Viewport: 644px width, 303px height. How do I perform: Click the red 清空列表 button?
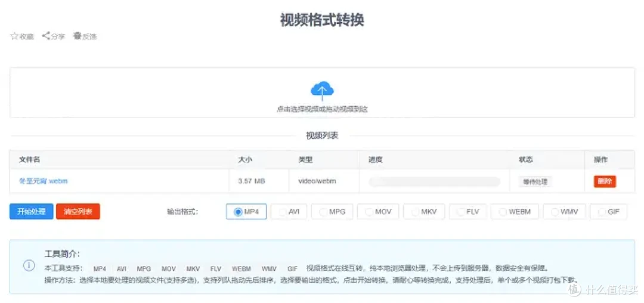(x=78, y=212)
